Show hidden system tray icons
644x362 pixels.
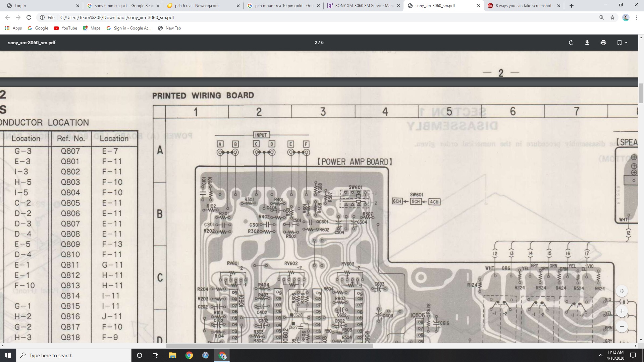click(600, 355)
